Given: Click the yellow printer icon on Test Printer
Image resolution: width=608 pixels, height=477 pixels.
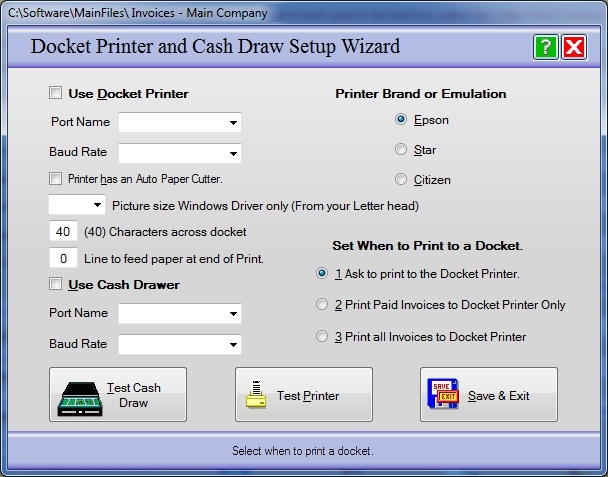Looking at the screenshot, I should [256, 394].
